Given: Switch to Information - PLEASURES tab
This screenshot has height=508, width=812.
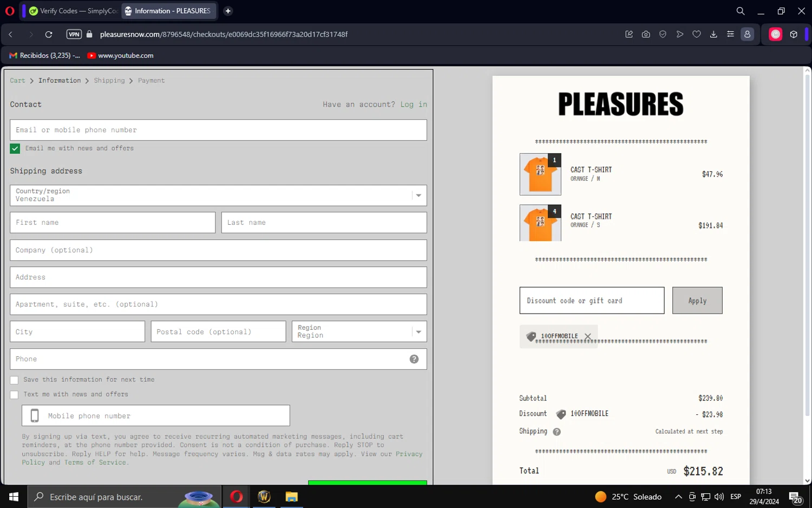Looking at the screenshot, I should (x=169, y=11).
